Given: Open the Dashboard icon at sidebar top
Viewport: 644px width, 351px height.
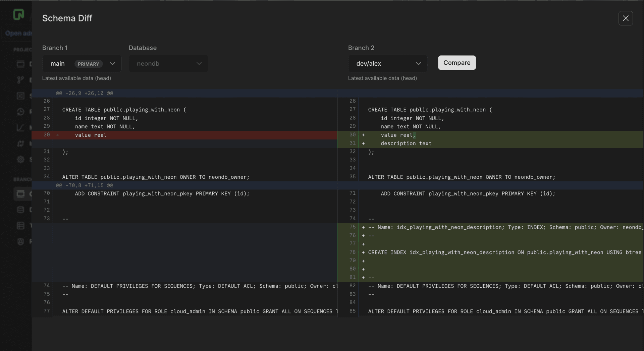Looking at the screenshot, I should point(21,64).
